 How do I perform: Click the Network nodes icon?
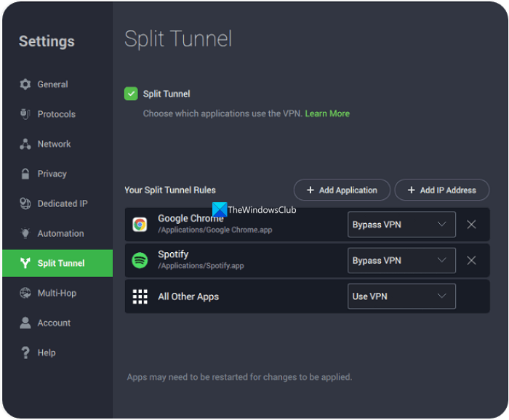(x=25, y=144)
